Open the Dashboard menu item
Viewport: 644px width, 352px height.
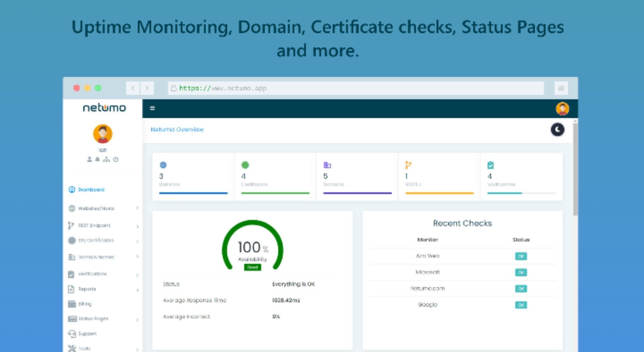pos(91,189)
